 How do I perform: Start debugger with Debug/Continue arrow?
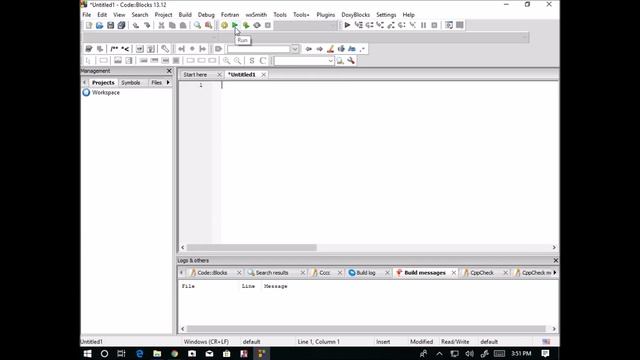point(347,25)
